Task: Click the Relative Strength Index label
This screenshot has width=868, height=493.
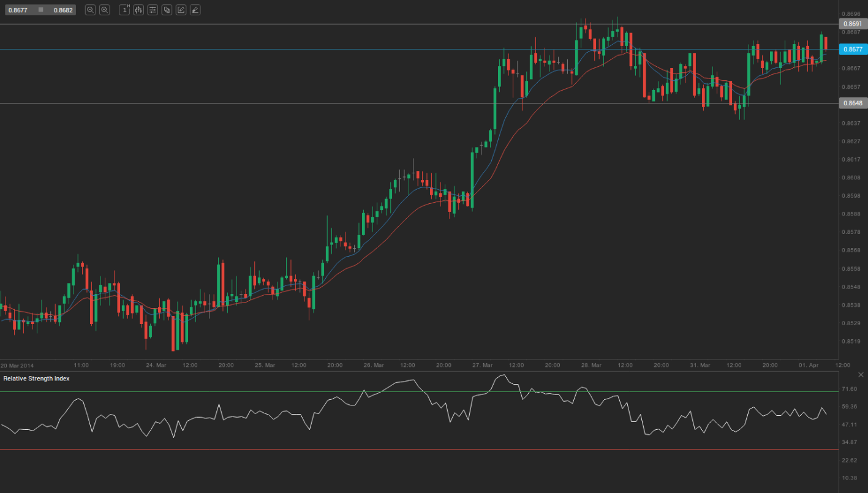Action: point(36,378)
